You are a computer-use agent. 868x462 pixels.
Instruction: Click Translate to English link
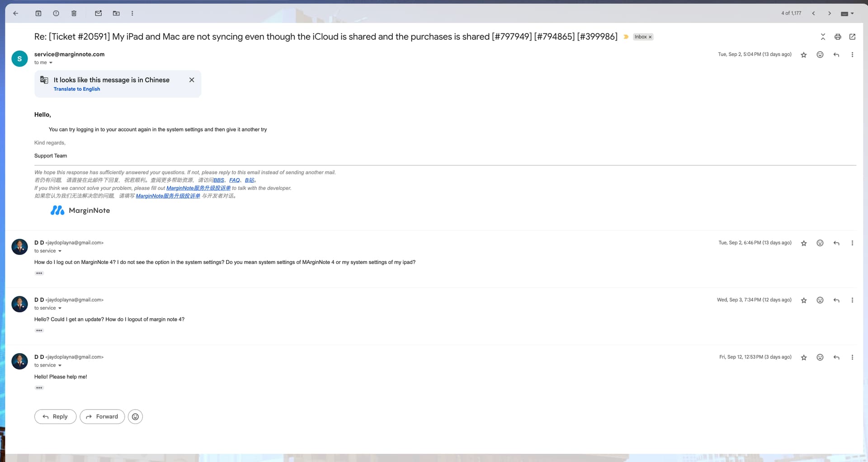click(x=77, y=89)
